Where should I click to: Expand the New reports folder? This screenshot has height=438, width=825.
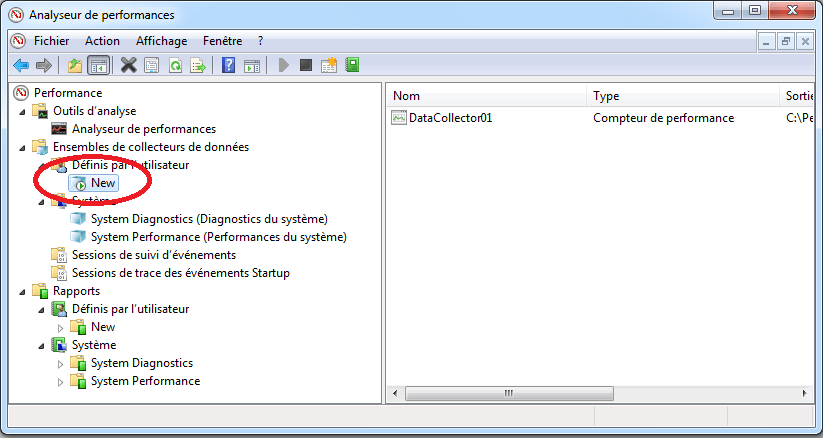(61, 327)
